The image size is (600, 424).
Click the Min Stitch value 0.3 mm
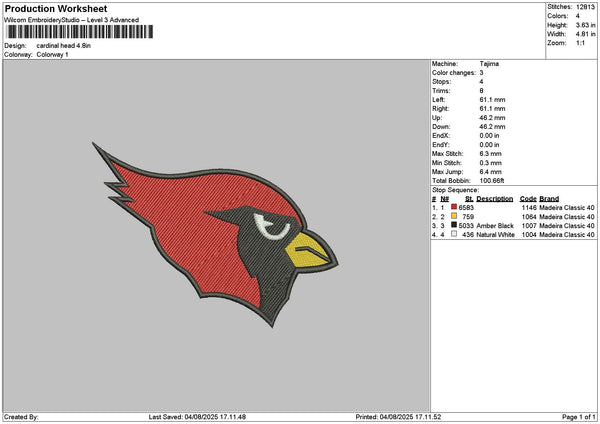(491, 163)
